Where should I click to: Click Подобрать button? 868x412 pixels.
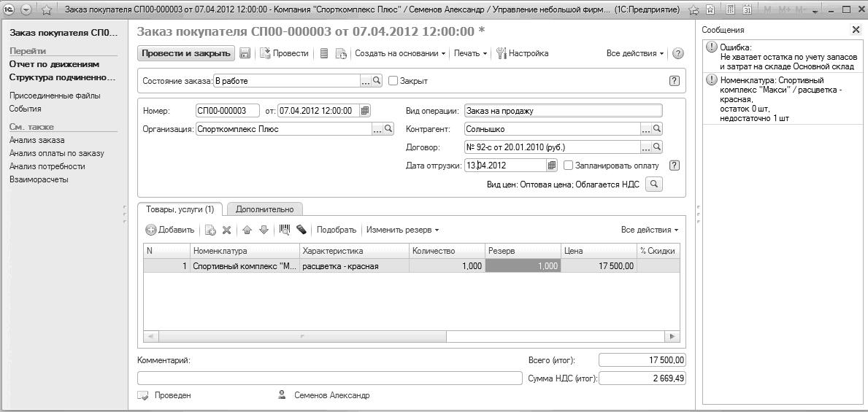pyautogui.click(x=337, y=230)
